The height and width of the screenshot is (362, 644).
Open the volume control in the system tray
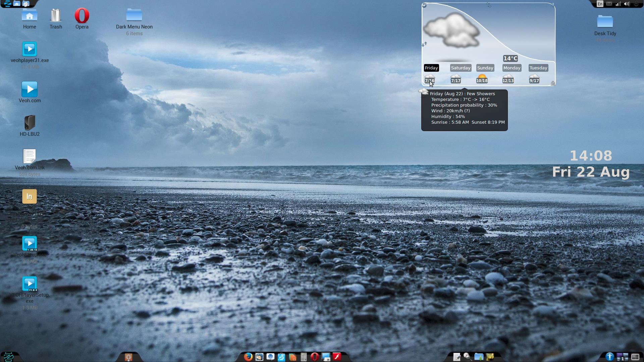(x=627, y=4)
